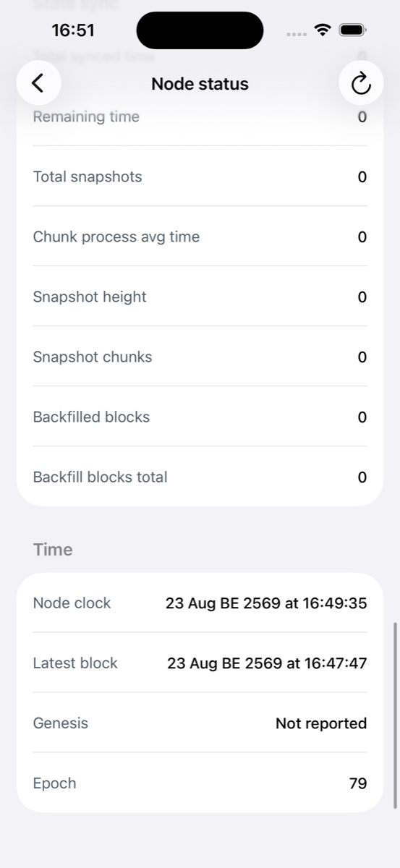The height and width of the screenshot is (868, 400).
Task: Select the Remaining time row
Action: [200, 117]
